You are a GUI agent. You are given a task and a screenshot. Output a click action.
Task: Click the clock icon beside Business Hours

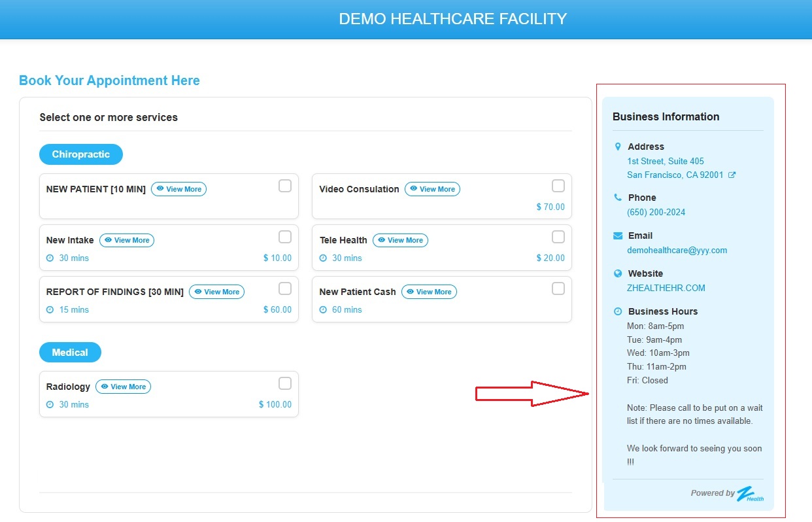(x=618, y=311)
